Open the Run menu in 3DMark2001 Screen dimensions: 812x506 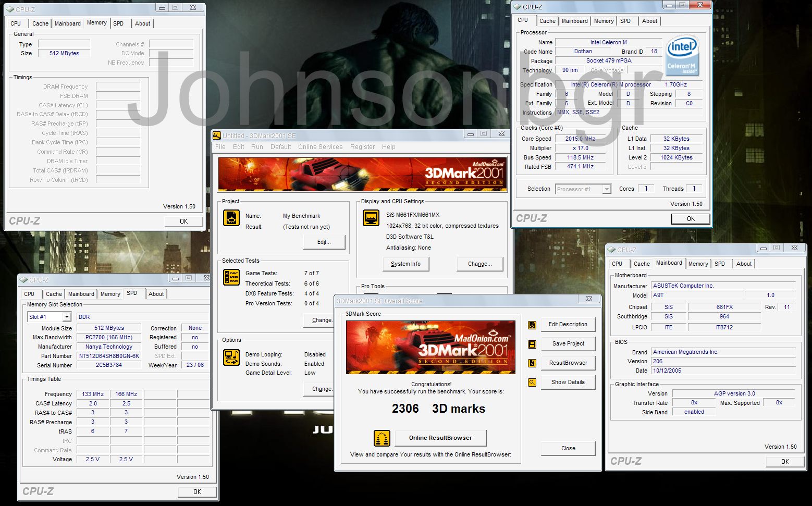(x=257, y=147)
